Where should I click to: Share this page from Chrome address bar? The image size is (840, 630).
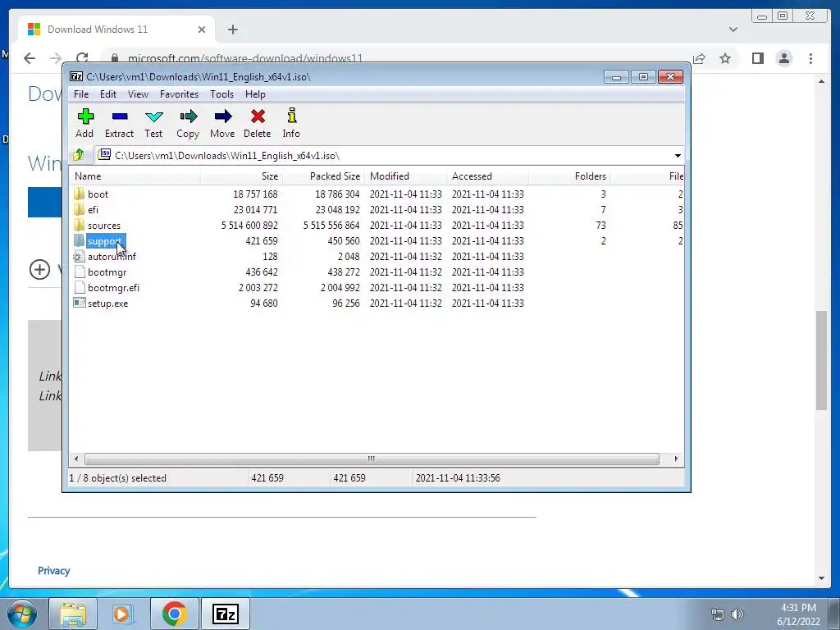[699, 58]
